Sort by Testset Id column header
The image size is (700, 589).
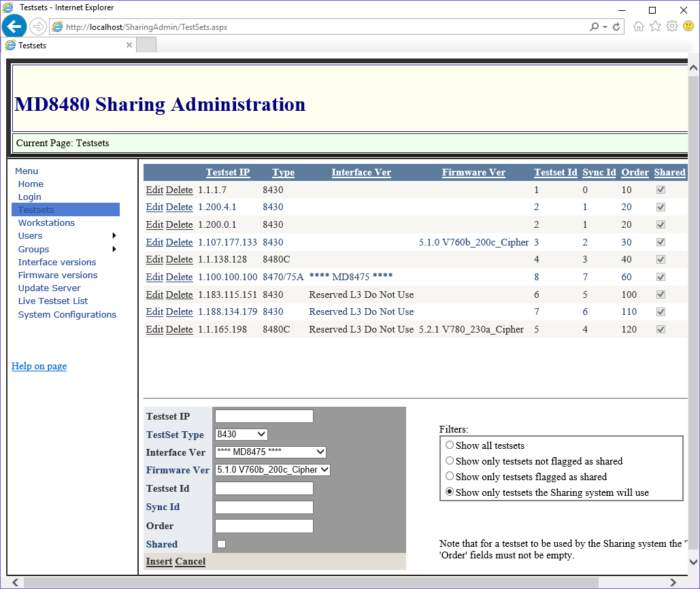pos(556,172)
